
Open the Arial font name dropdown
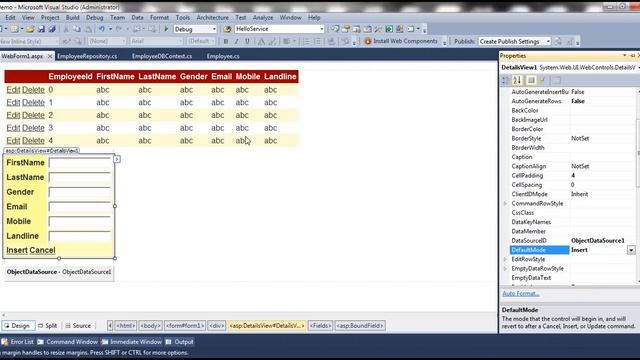[180, 41]
